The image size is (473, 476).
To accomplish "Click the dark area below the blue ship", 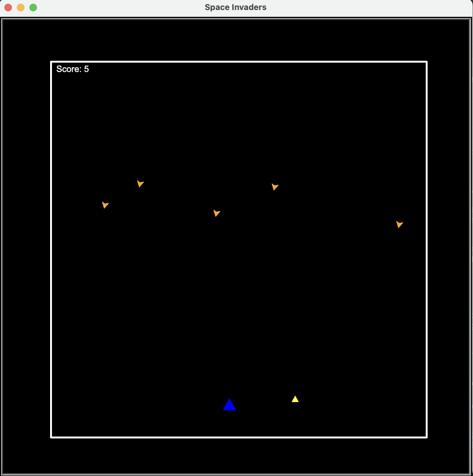I will pos(229,426).
